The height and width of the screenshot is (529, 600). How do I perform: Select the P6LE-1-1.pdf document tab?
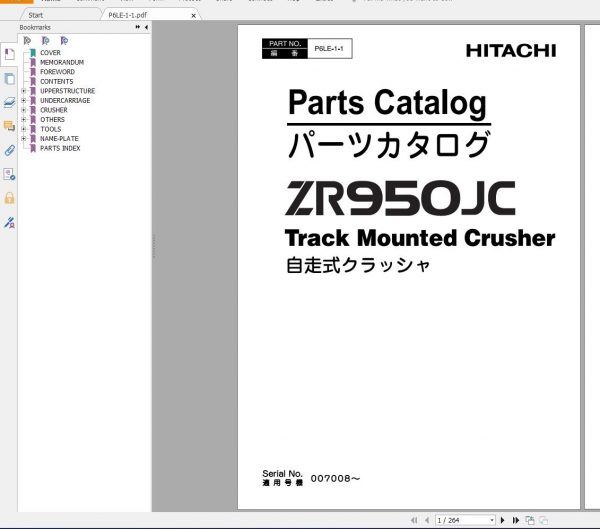[x=127, y=15]
